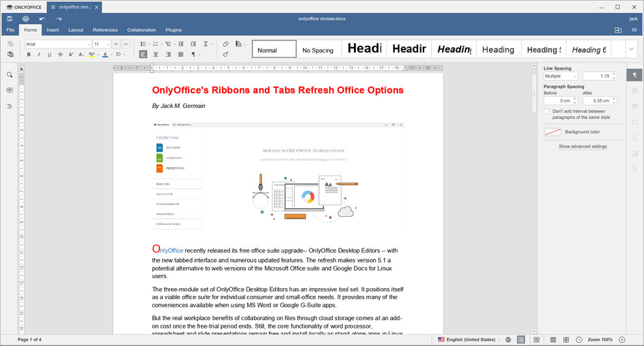Pick paragraph Background color swatch
Screen dimensions: 644x346
tap(552, 132)
